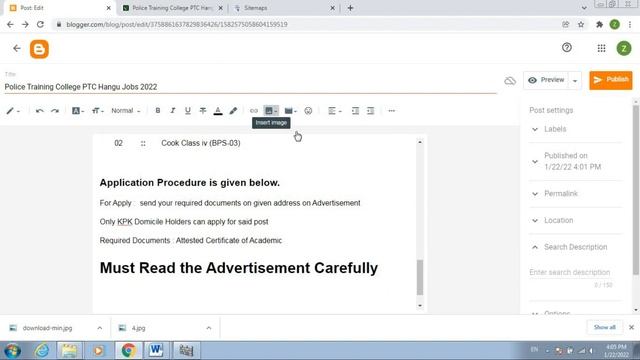The image size is (640, 360).
Task: Open the Google account avatar Z
Action: pyautogui.click(x=624, y=49)
